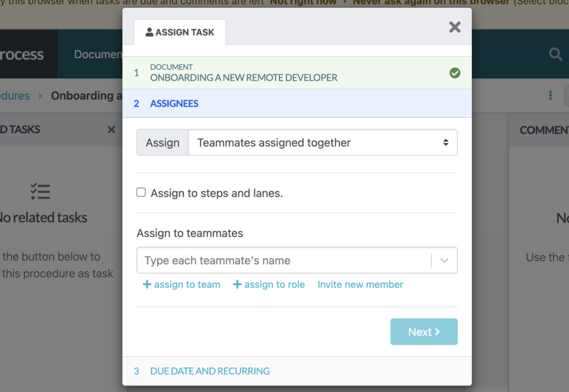569x392 pixels.
Task: Expand the teammate name dropdown arrow
Action: point(444,260)
